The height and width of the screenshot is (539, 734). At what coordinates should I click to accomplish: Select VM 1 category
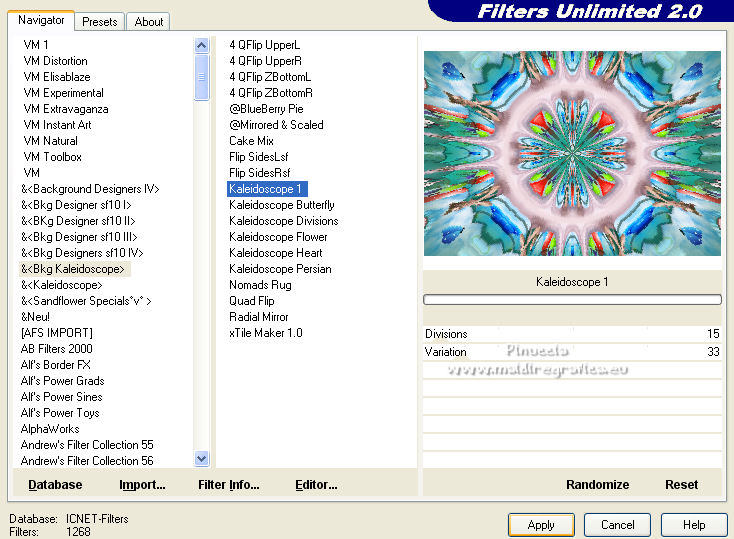coord(36,44)
